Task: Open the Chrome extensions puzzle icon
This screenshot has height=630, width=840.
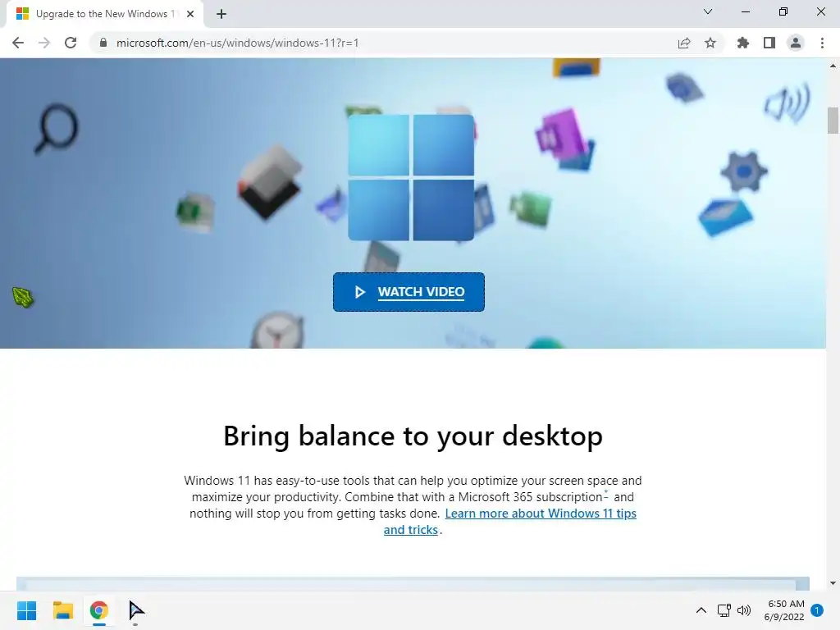Action: point(743,43)
